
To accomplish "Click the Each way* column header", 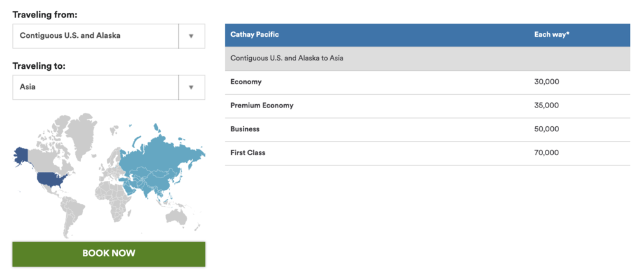I will (551, 35).
